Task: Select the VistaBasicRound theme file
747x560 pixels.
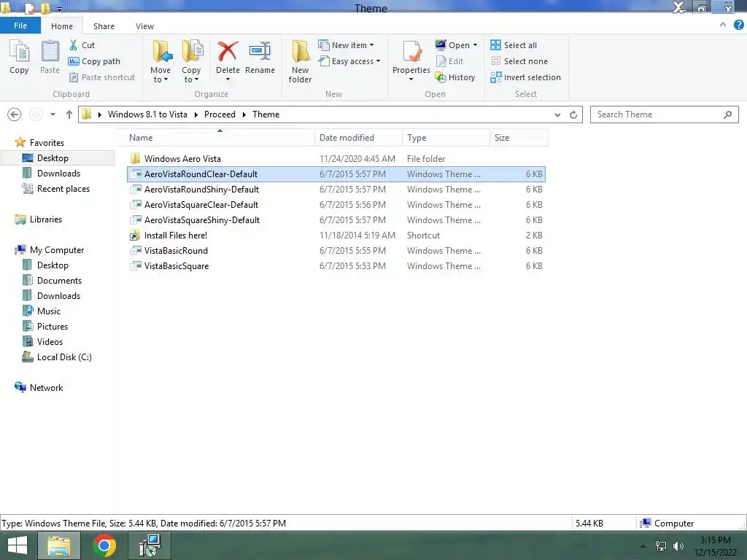Action: (x=336, y=251)
